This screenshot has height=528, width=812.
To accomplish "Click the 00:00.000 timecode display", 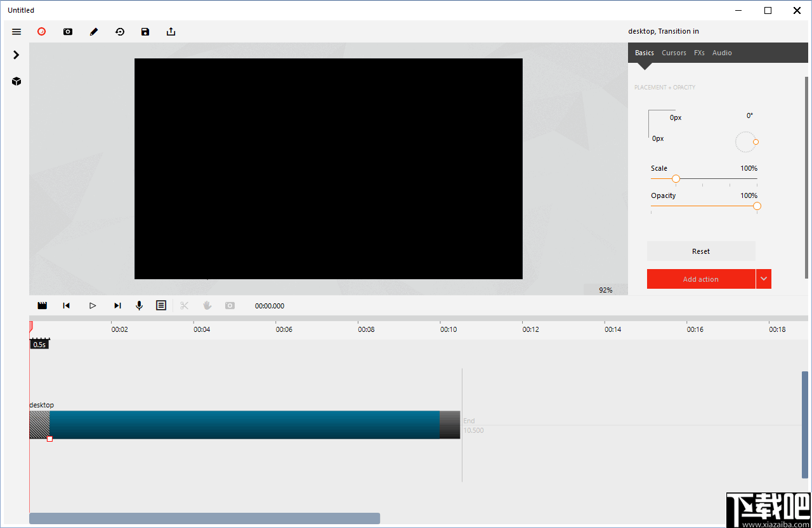I will [x=270, y=306].
